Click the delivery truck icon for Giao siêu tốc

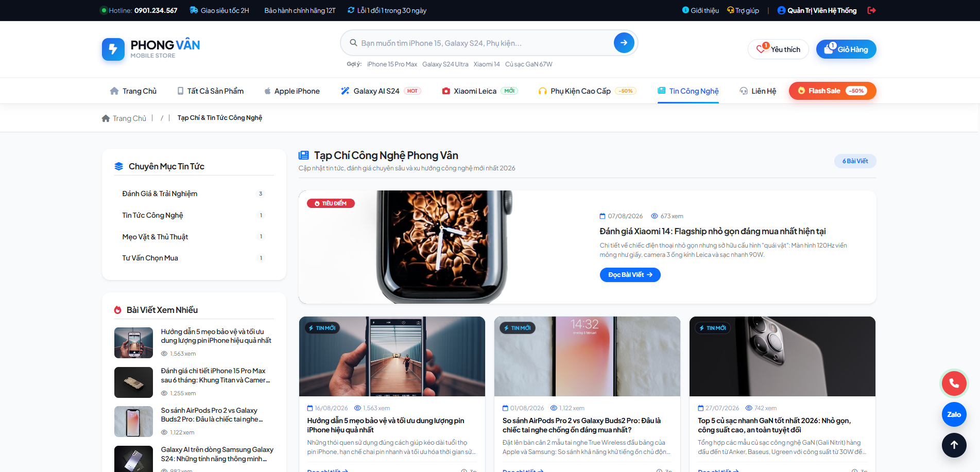pyautogui.click(x=194, y=10)
